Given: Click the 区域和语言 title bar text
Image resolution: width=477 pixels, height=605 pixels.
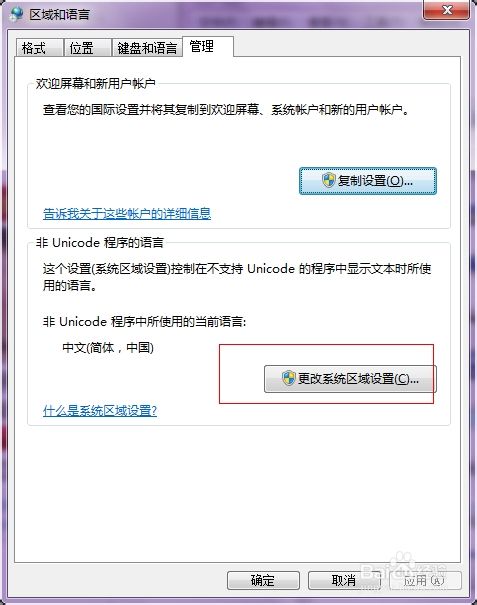Looking at the screenshot, I should tap(60, 14).
